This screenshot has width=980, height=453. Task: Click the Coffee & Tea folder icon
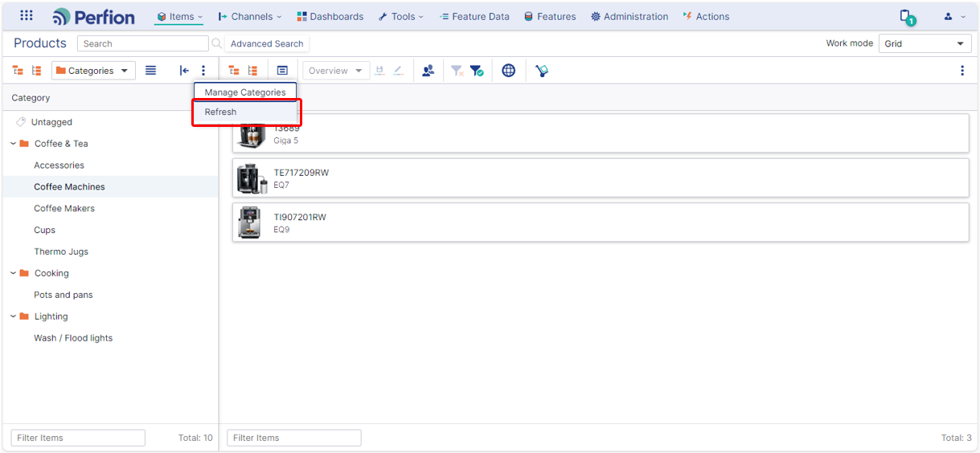pyautogui.click(x=24, y=144)
